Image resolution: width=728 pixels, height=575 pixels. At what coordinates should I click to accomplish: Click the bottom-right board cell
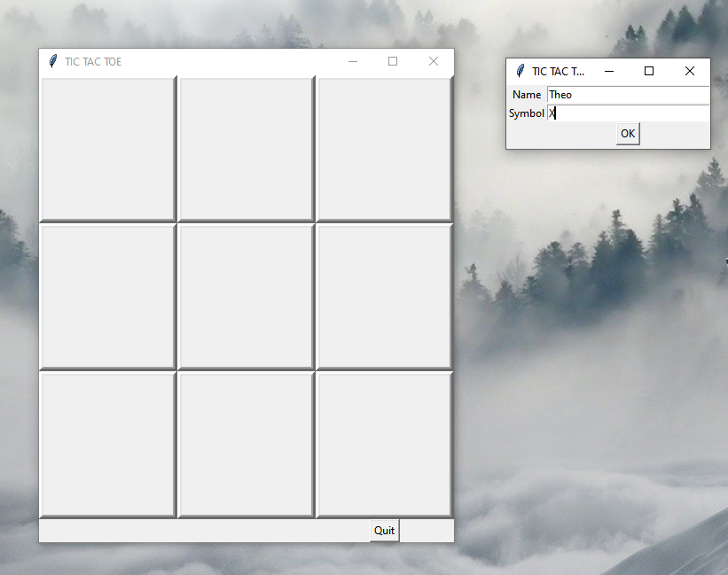pyautogui.click(x=384, y=444)
